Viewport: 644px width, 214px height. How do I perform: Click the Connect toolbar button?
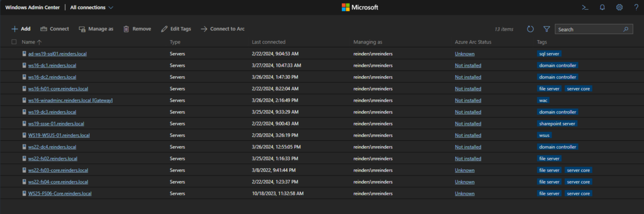55,29
